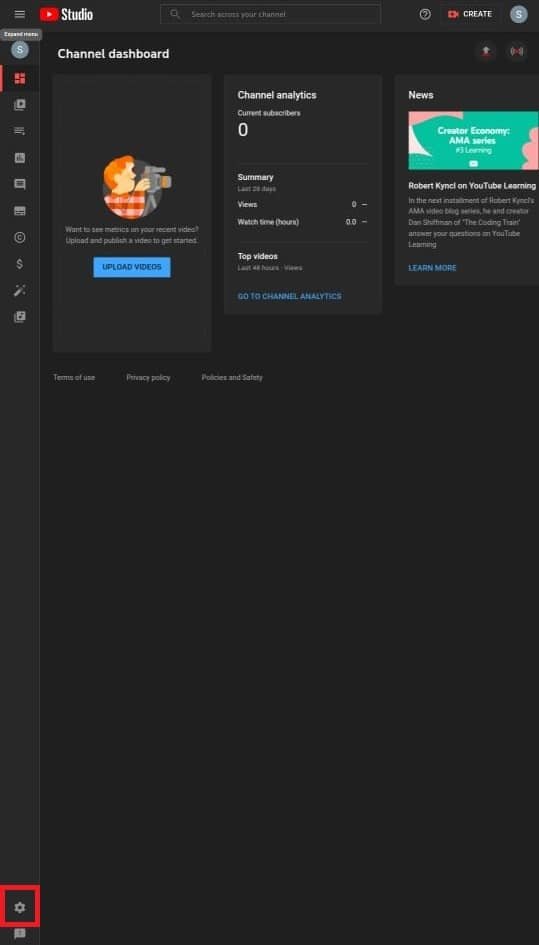
Task: Click the UPLOAD VIDEOS button
Action: 132,267
